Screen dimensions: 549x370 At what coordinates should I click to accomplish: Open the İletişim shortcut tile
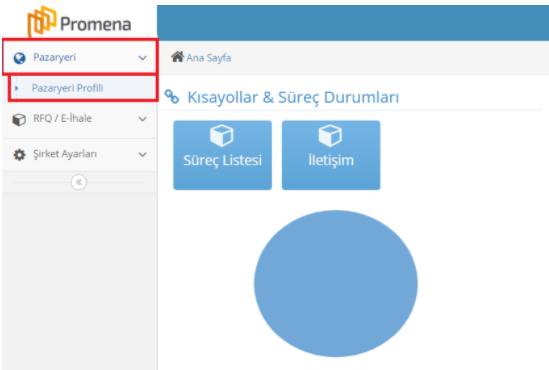(331, 155)
